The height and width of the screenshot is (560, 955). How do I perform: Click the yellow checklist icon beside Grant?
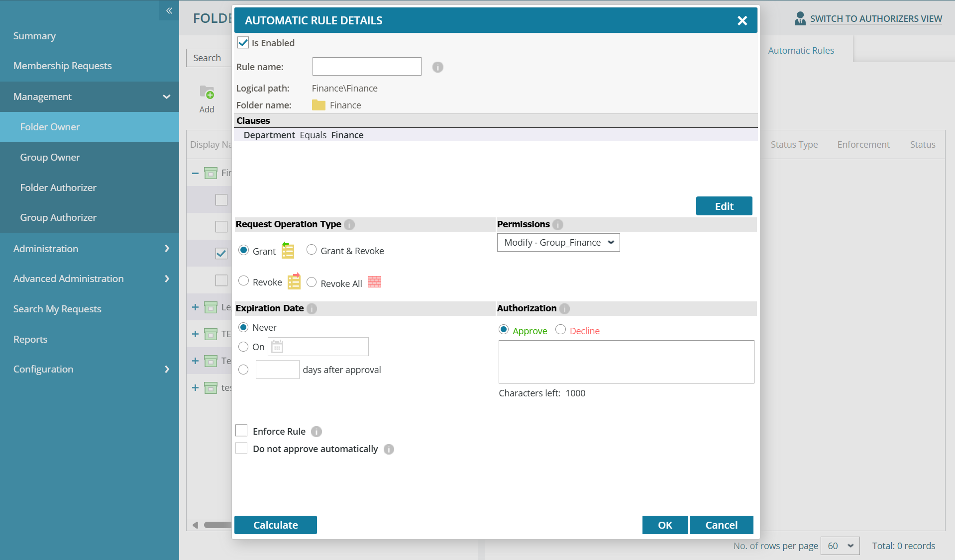287,250
